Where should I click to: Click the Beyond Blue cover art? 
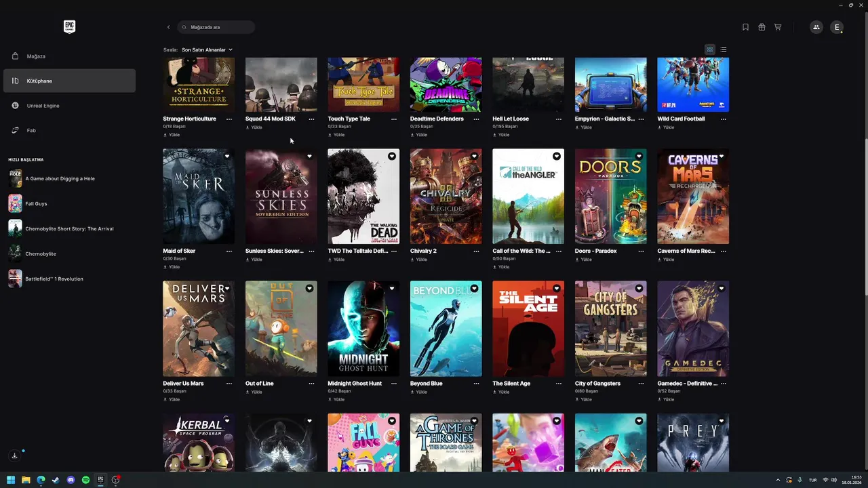pos(446,329)
